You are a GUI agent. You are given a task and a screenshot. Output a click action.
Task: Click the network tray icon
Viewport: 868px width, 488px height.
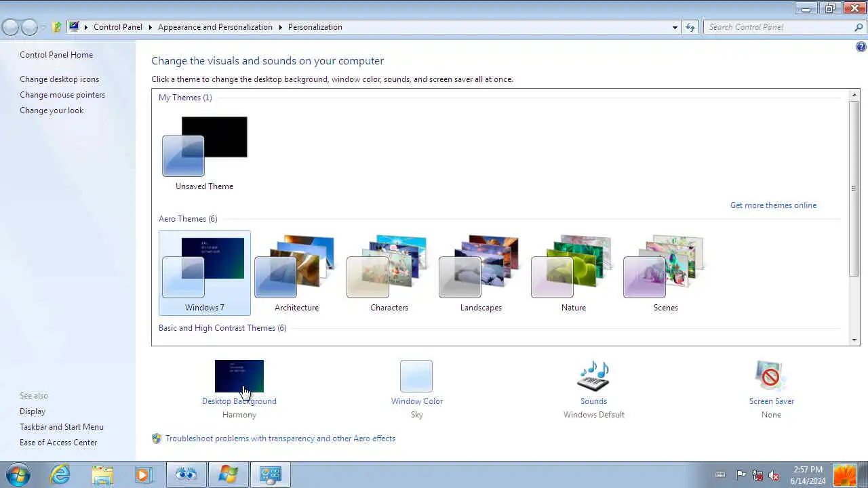click(x=757, y=475)
